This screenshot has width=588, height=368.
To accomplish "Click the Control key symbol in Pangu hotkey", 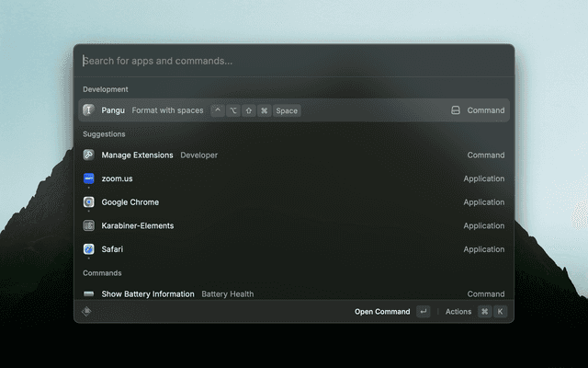I will (x=218, y=110).
